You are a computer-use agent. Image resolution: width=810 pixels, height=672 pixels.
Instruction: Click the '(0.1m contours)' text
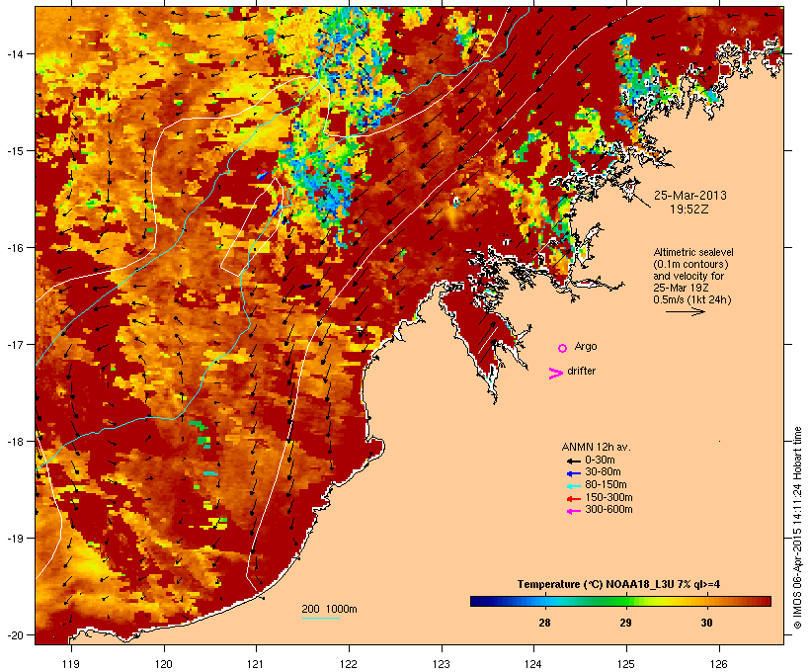pyautogui.click(x=690, y=264)
